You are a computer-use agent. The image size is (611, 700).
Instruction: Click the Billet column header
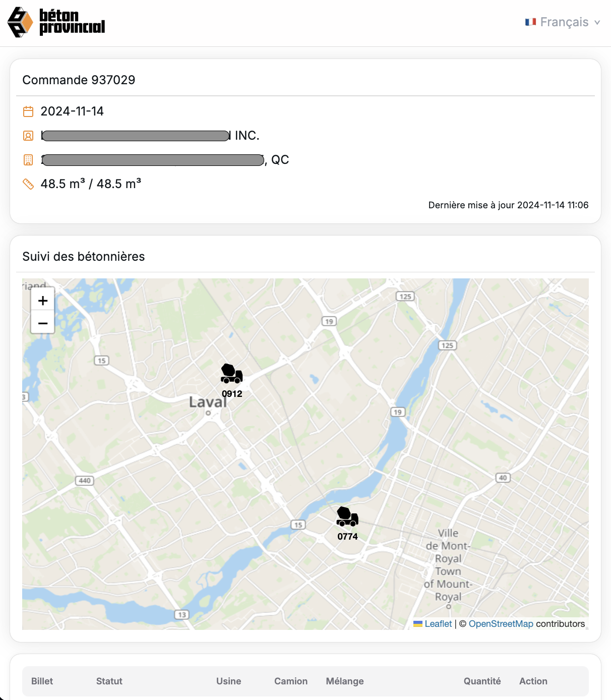click(42, 681)
